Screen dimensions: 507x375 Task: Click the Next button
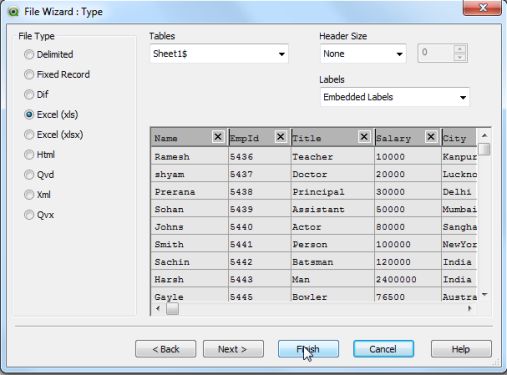[233, 349]
